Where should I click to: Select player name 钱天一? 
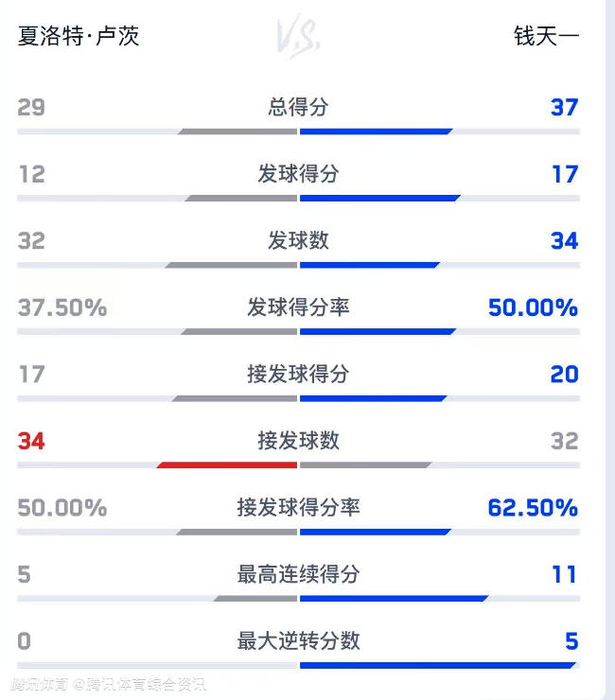point(546,37)
